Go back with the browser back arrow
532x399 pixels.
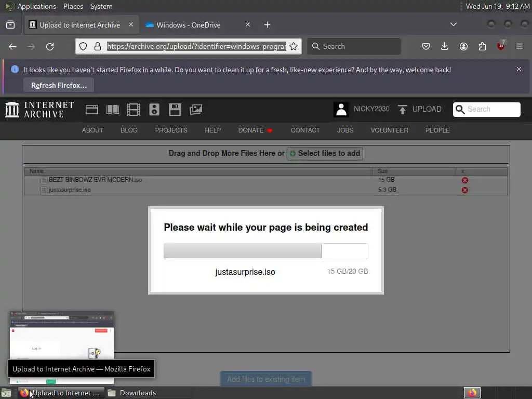tap(12, 46)
